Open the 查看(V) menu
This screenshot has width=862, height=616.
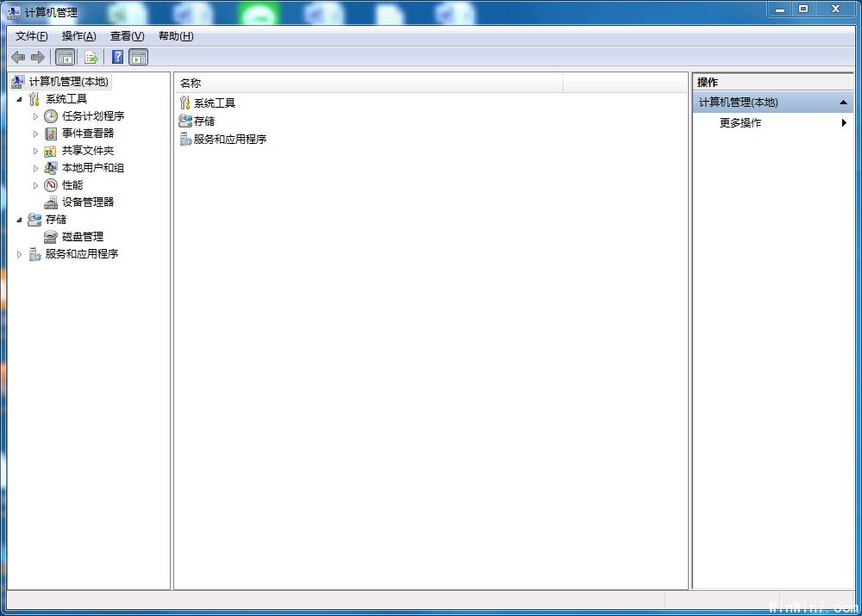pyautogui.click(x=127, y=36)
